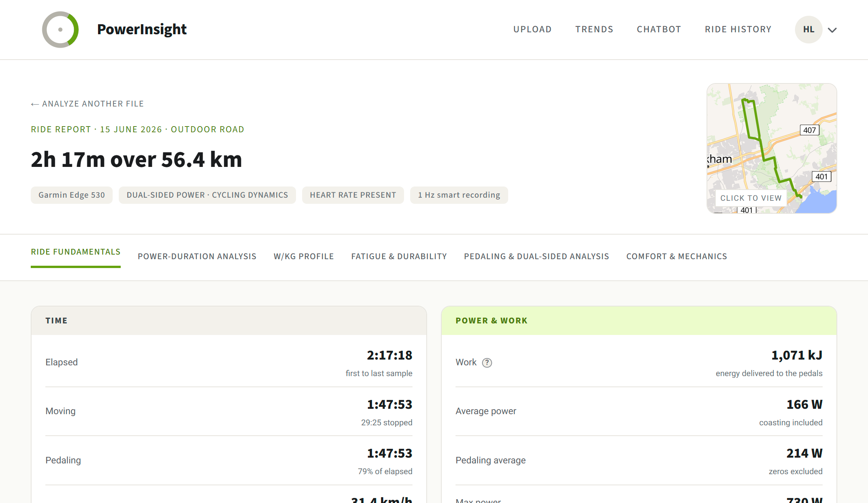Click the ride title '2h 17m over 56.4 km'
Image resolution: width=868 pixels, height=503 pixels.
[136, 160]
